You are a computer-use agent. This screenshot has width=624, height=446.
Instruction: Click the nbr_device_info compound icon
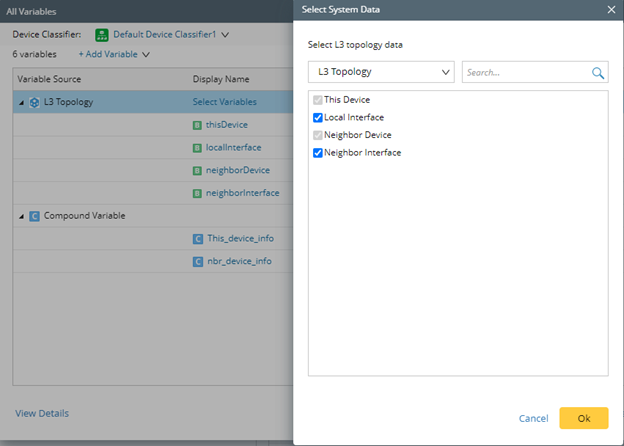[199, 262]
